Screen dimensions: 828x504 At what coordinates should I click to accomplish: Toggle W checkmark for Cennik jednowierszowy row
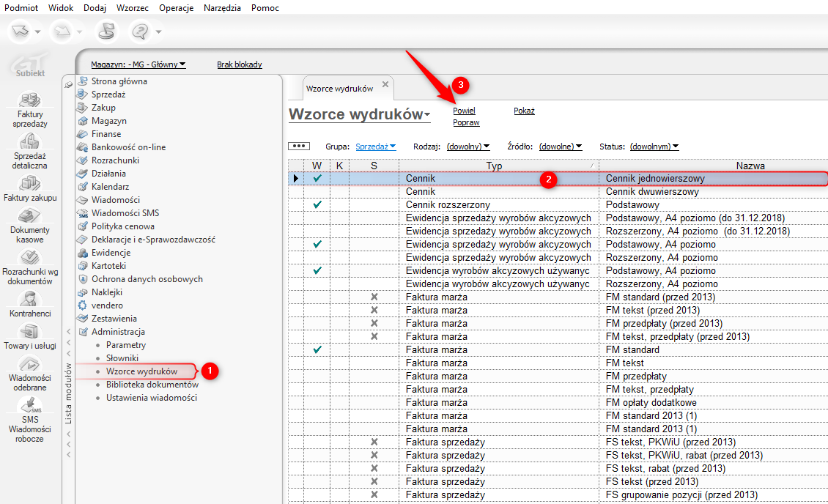tap(317, 179)
